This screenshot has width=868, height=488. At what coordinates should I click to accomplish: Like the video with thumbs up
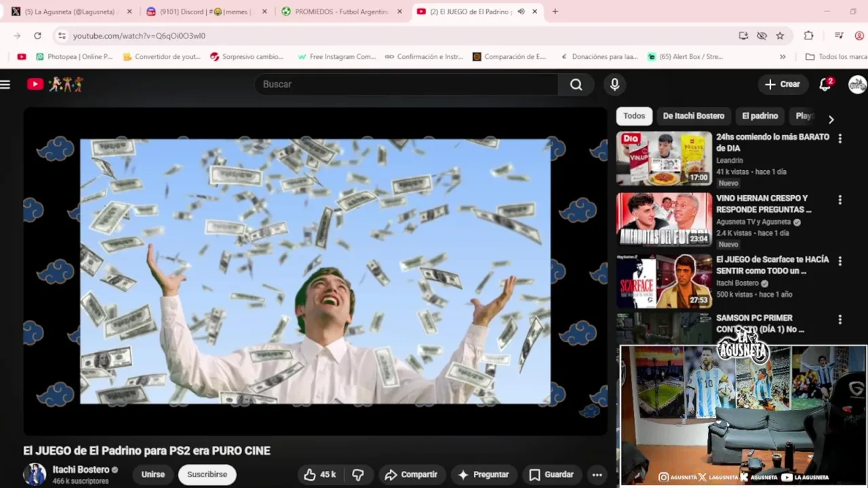[321, 474]
